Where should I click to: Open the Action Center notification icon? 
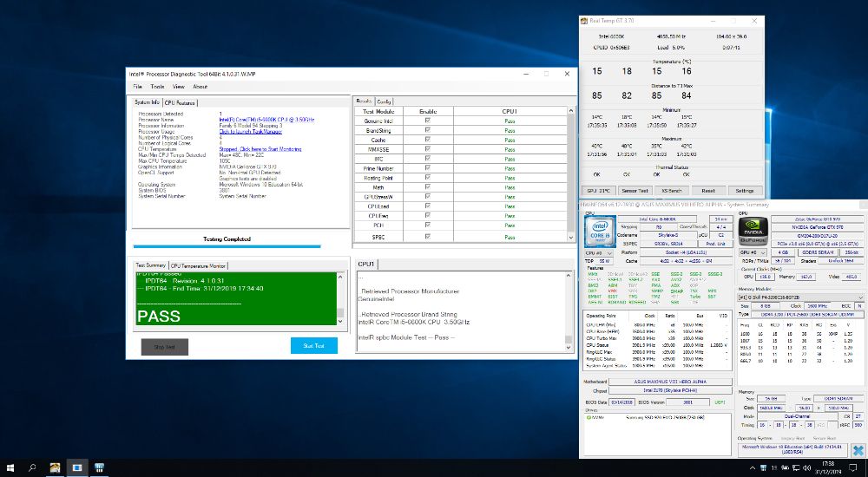point(854,468)
